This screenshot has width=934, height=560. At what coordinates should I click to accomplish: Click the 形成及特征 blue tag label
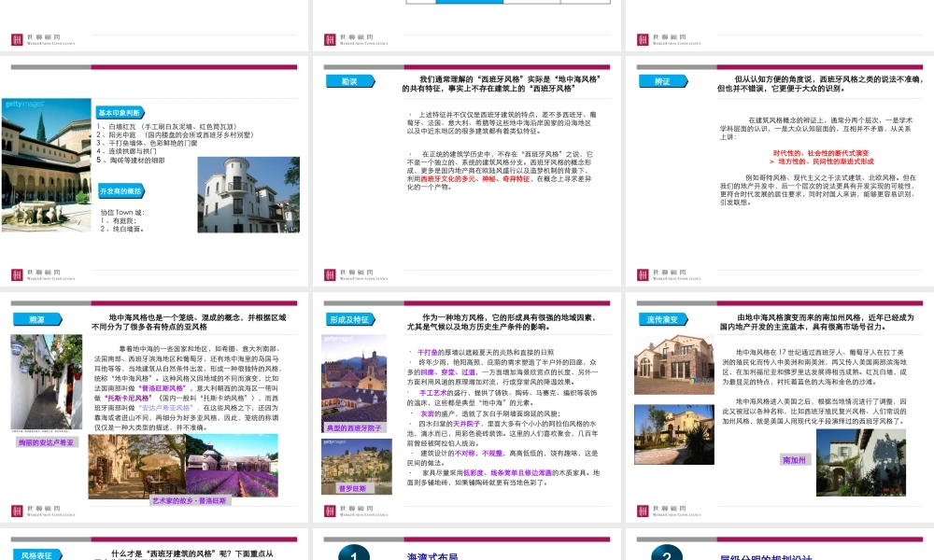tap(349, 319)
